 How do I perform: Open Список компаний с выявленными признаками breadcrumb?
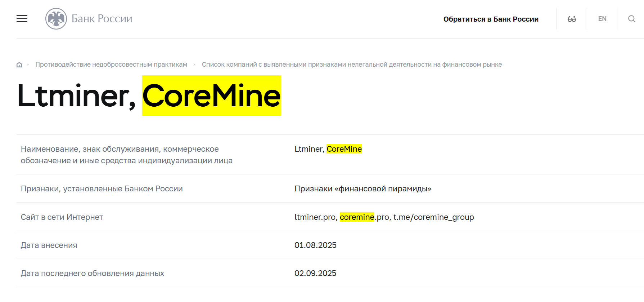click(x=352, y=65)
